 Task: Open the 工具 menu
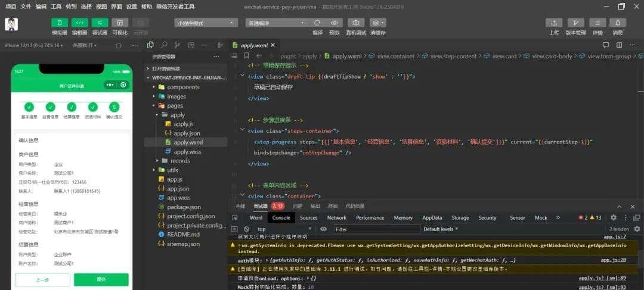click(x=56, y=7)
